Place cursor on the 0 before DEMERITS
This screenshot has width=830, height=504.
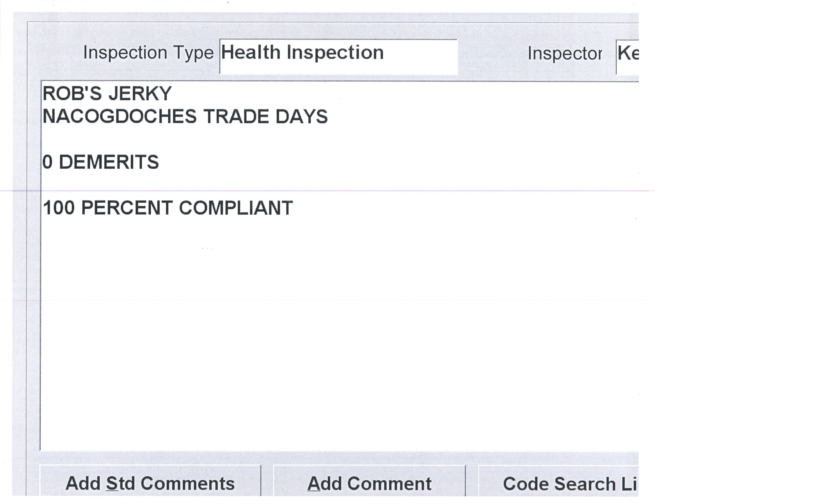pos(47,162)
